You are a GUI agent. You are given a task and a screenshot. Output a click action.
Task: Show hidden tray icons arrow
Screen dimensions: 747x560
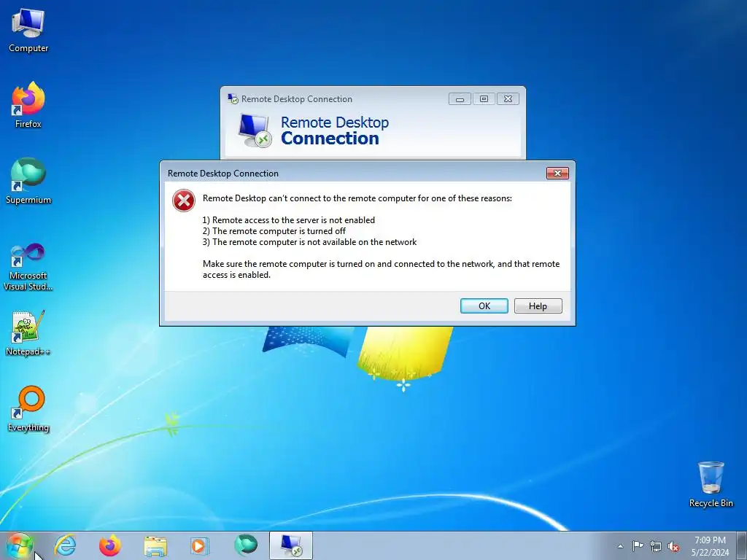click(620, 546)
